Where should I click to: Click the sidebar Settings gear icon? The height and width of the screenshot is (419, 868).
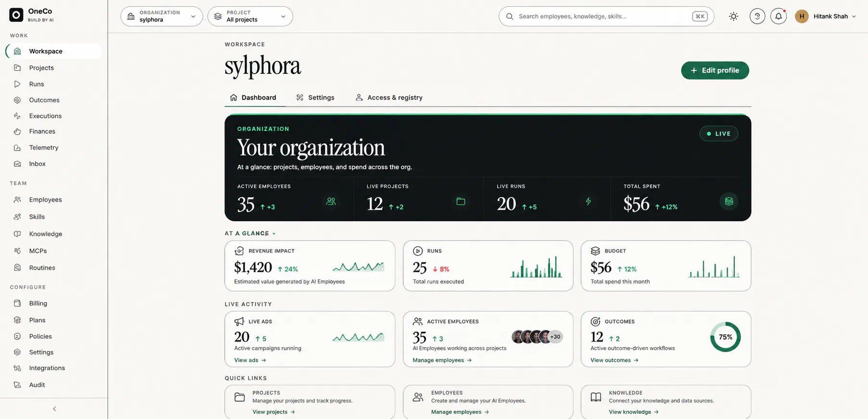(17, 352)
